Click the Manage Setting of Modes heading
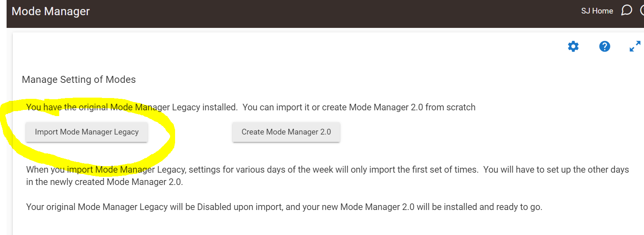This screenshot has height=235, width=644. click(x=79, y=79)
